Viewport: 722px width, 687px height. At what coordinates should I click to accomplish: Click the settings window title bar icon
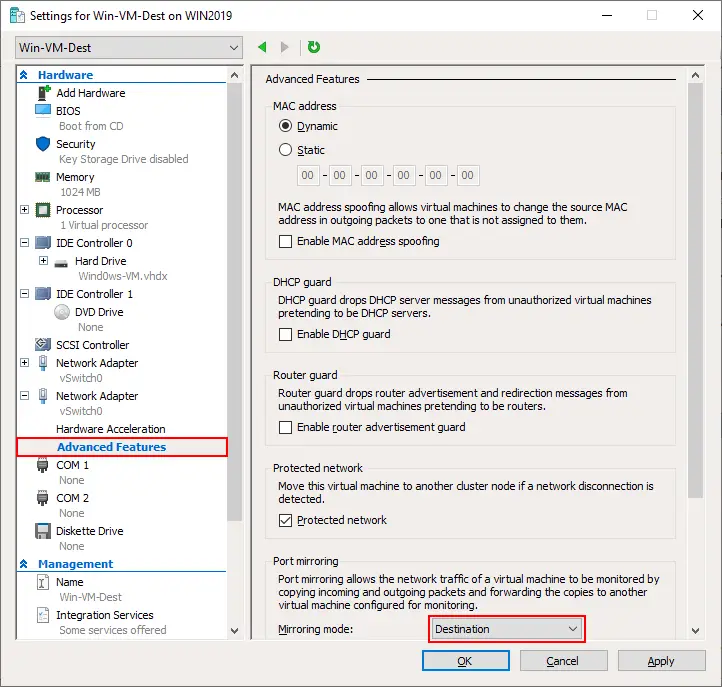(17, 16)
